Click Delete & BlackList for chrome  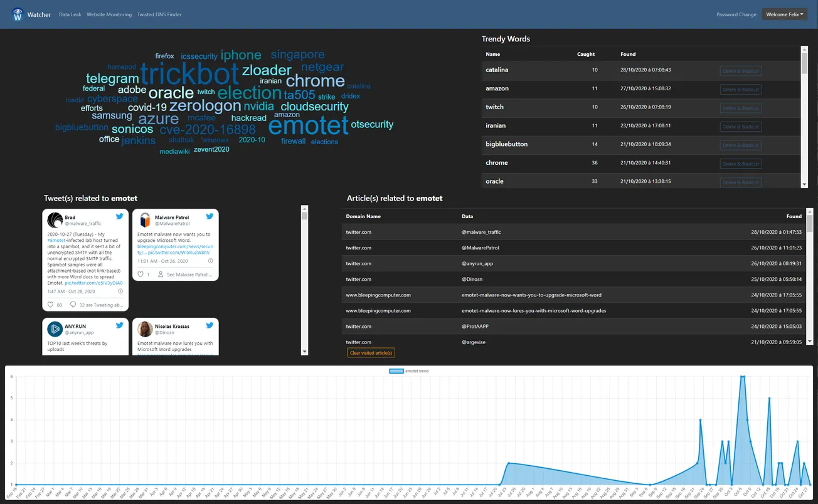tap(741, 163)
